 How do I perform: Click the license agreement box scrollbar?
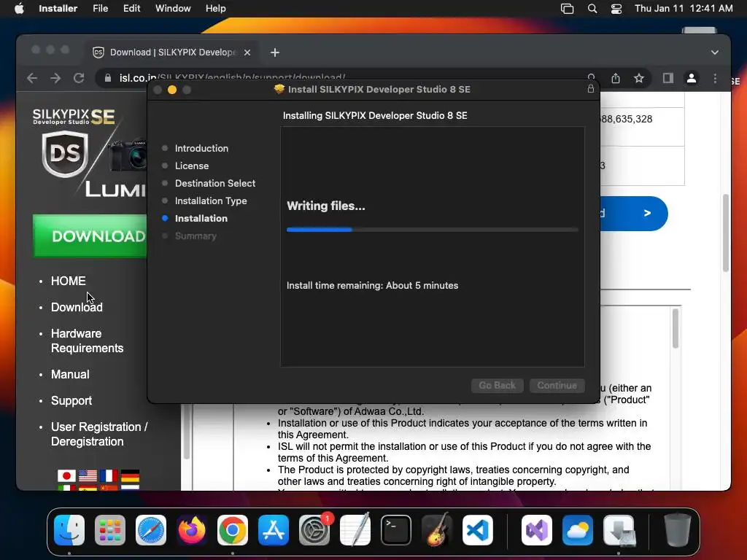[675, 329]
